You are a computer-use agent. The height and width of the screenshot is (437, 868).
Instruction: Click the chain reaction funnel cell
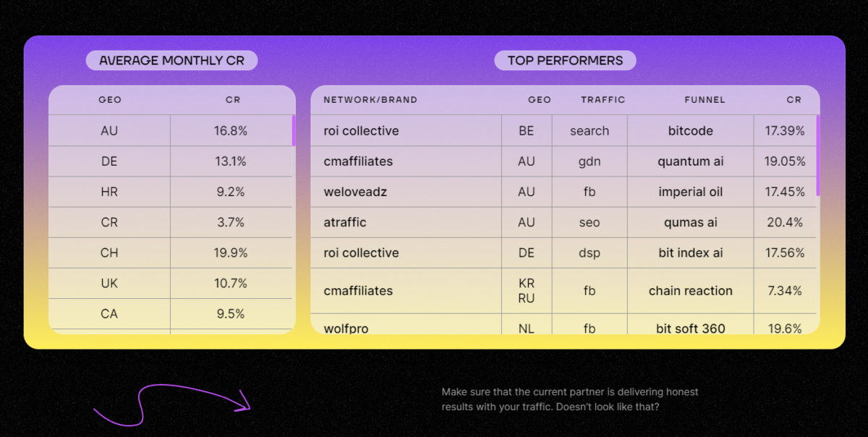pos(691,291)
